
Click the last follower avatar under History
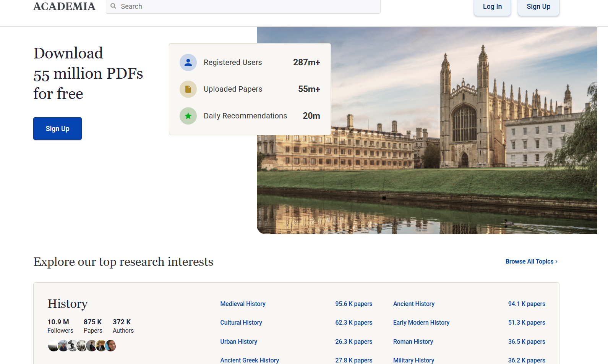[x=111, y=346]
